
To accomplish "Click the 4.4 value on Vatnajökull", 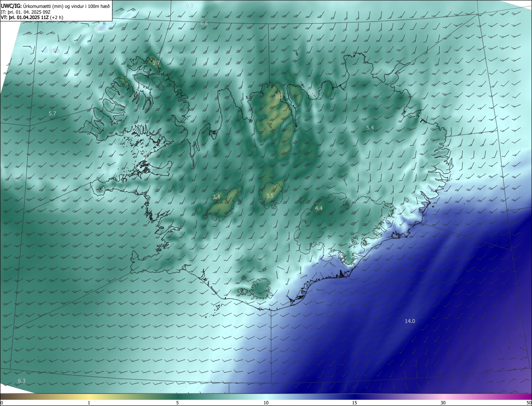I will pos(318,208).
